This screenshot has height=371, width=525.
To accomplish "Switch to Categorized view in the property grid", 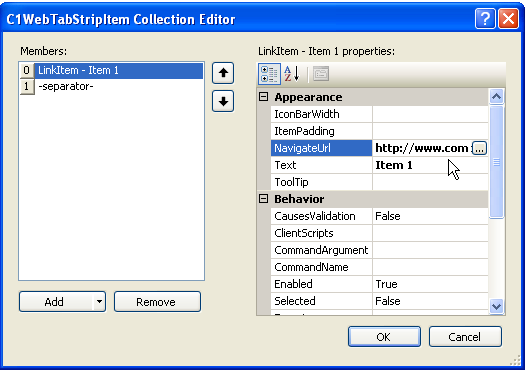I will pos(269,74).
